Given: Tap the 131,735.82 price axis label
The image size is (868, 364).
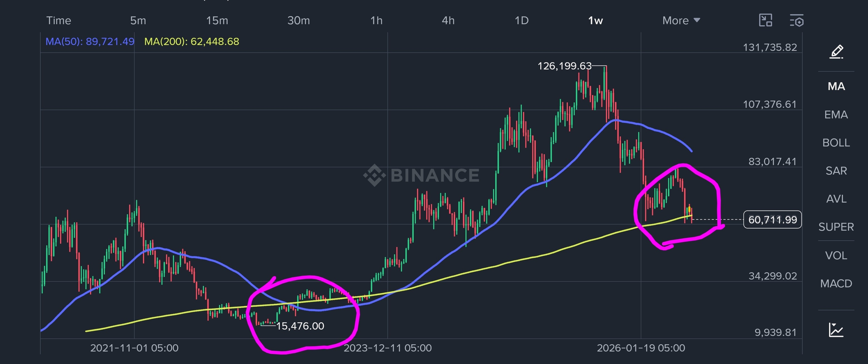Looking at the screenshot, I should coord(770,47).
